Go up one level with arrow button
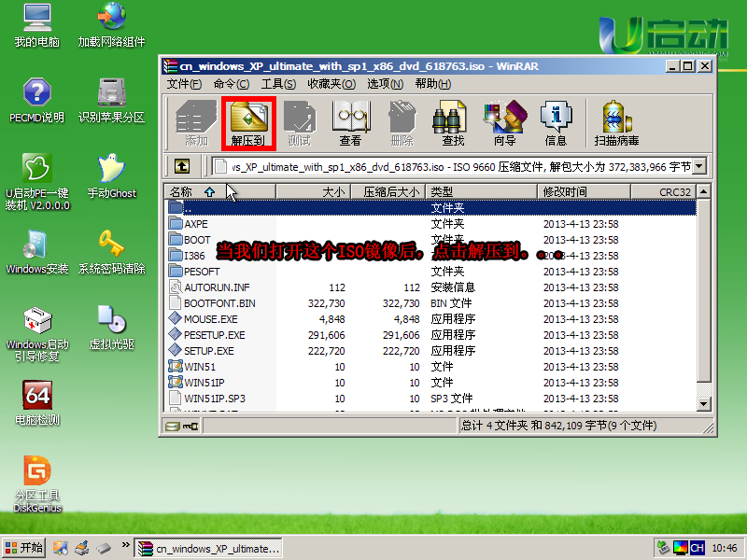747x560 pixels. tap(182, 166)
